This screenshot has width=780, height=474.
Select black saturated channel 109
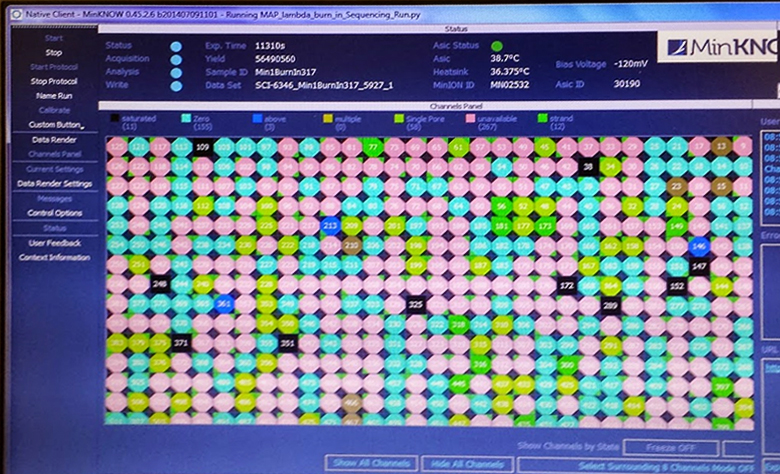coord(203,147)
